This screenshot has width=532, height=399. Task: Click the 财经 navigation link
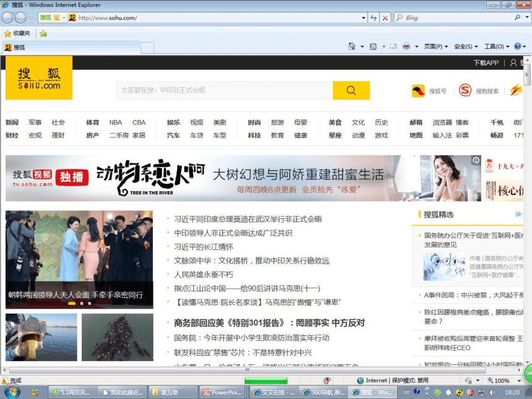coord(12,135)
